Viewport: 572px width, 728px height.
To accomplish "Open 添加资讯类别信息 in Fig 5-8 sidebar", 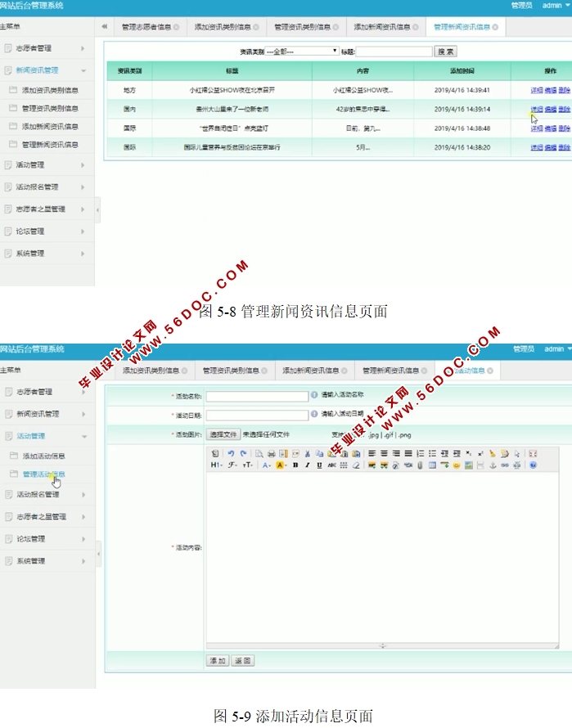I will [50, 90].
